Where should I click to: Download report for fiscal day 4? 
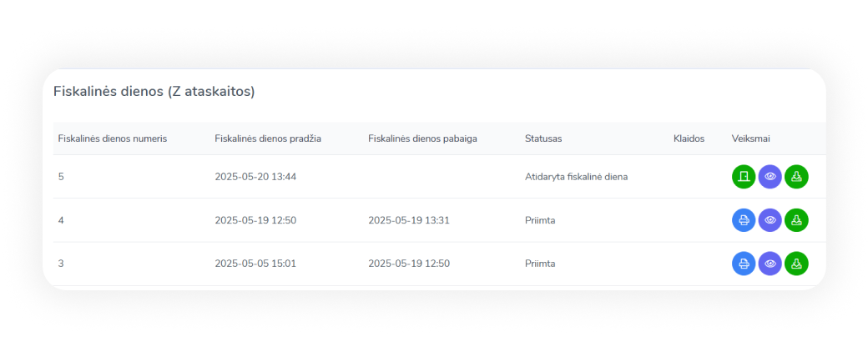(x=797, y=220)
